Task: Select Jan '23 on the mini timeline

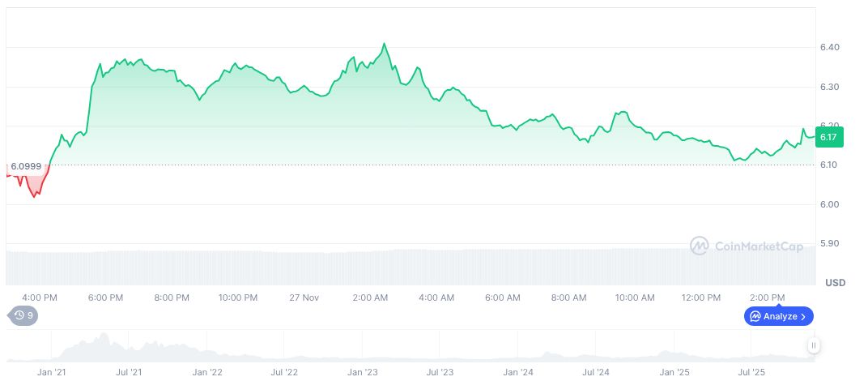Action: point(362,372)
